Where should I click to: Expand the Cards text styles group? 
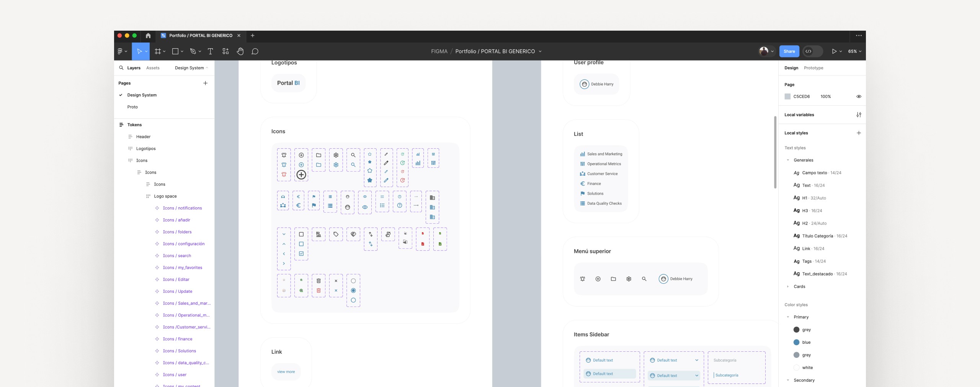(788, 287)
